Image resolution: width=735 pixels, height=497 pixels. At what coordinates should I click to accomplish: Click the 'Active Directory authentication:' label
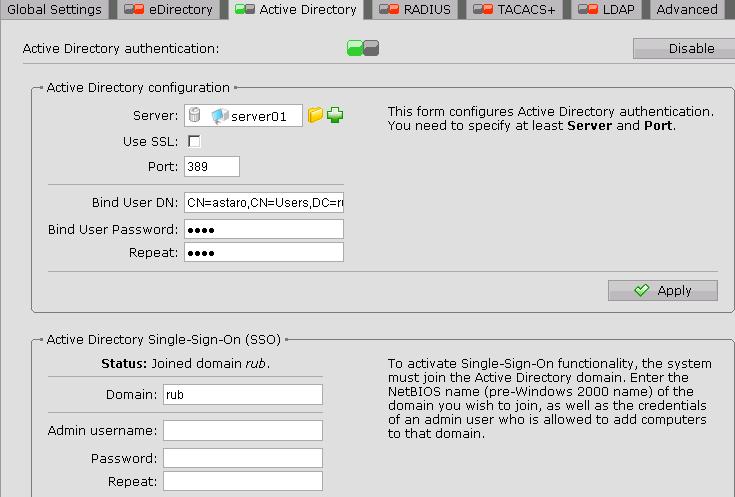pyautogui.click(x=121, y=48)
